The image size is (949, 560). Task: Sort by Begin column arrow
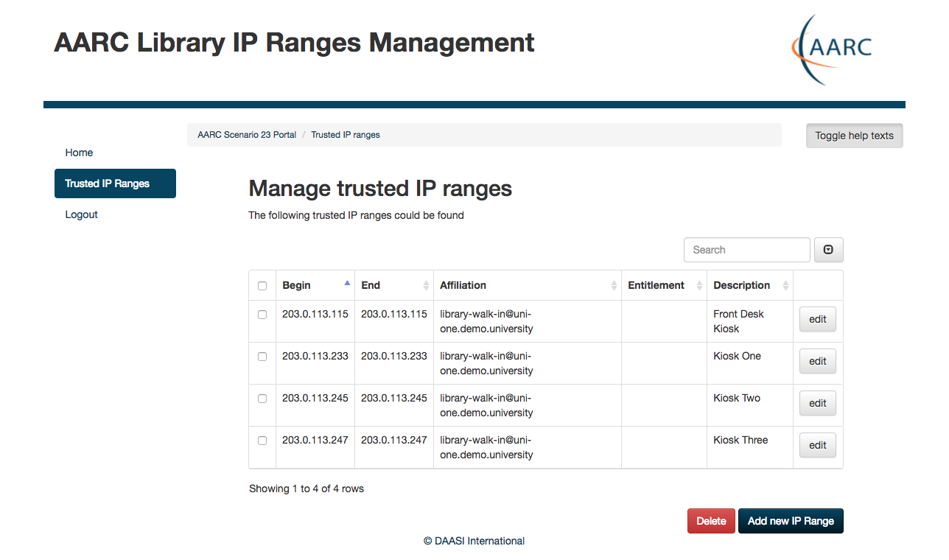pyautogui.click(x=347, y=284)
